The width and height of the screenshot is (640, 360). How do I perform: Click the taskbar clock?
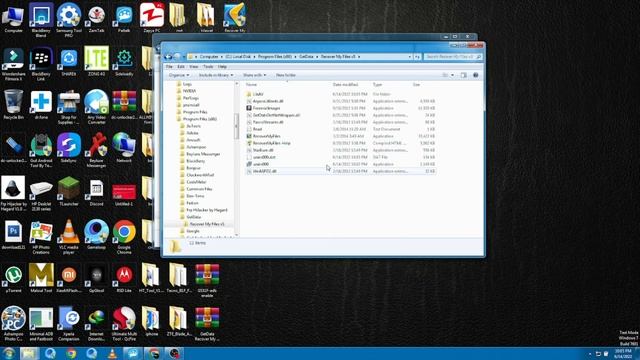[624, 353]
